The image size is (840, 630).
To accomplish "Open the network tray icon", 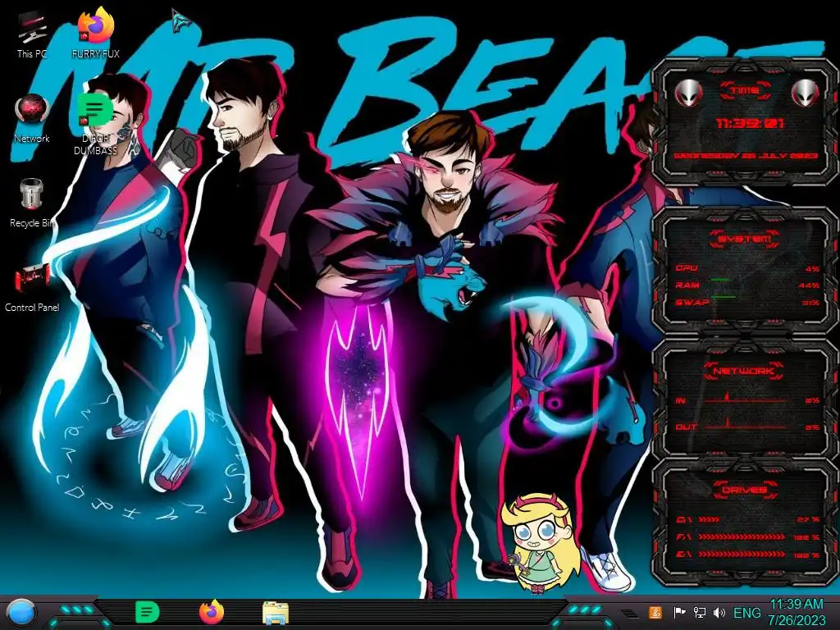I will point(699,612).
